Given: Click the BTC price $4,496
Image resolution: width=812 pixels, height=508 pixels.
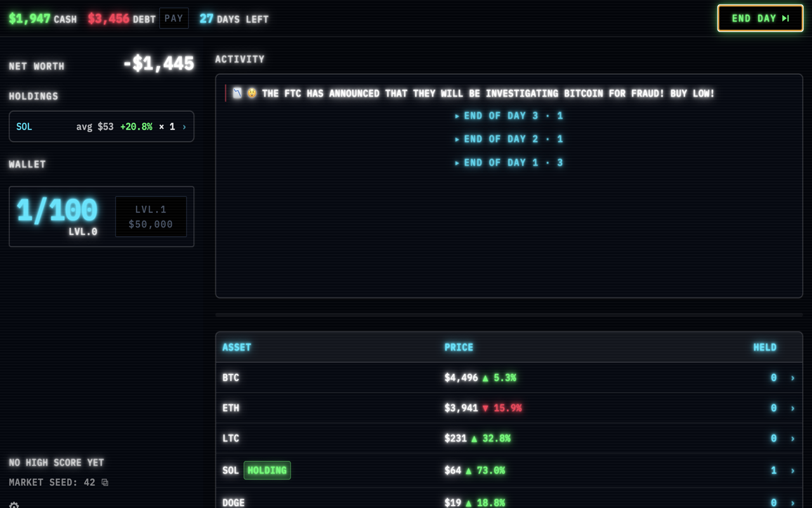Looking at the screenshot, I should click(x=461, y=378).
